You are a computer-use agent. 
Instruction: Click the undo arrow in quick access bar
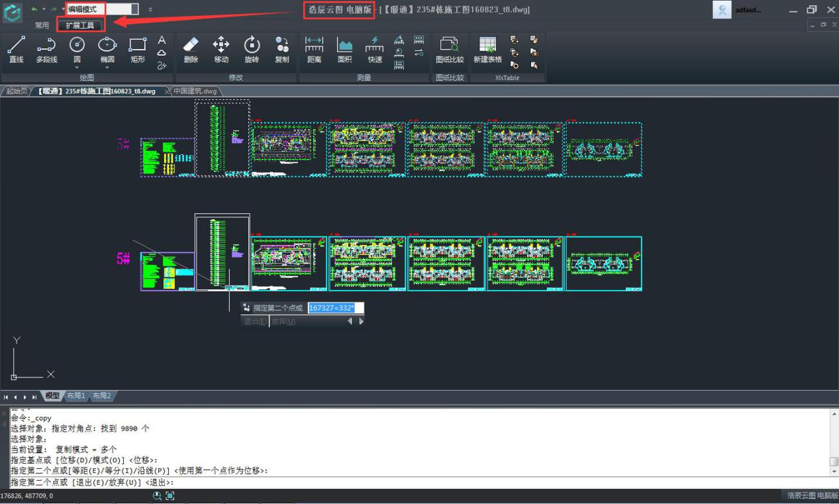click(x=34, y=9)
